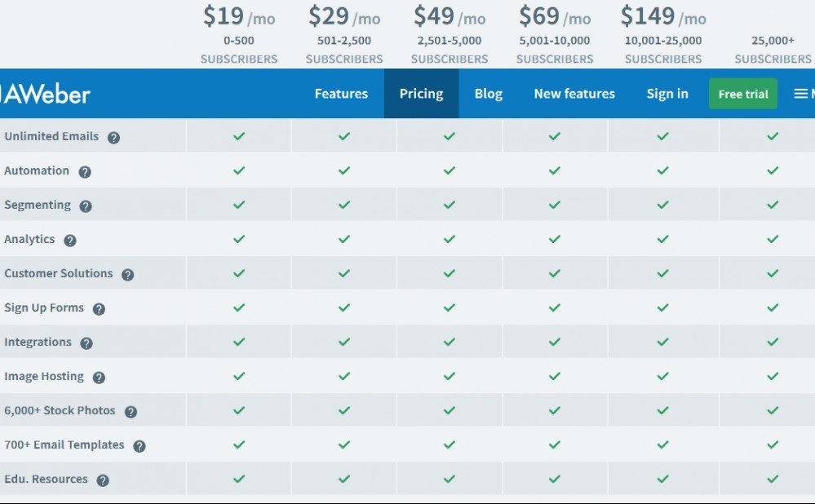Image resolution: width=815 pixels, height=504 pixels.
Task: Click help icon for 700+ Email Templates
Action: pos(140,446)
